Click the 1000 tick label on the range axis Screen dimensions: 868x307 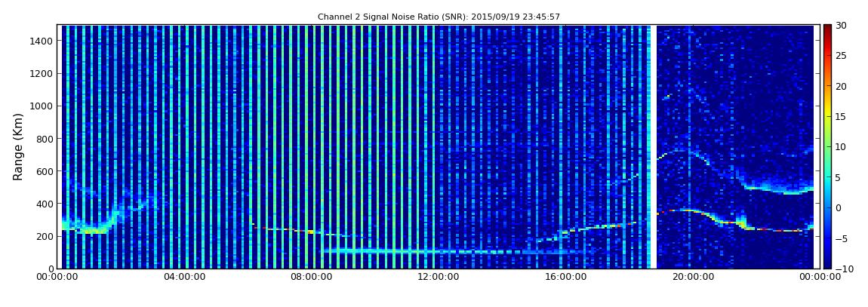pos(42,106)
